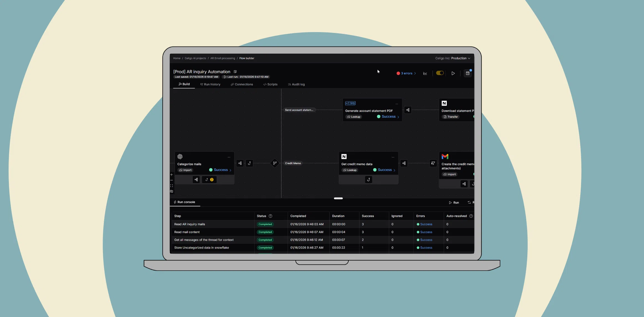Run the flow using the play icon
This screenshot has width=644, height=317.
453,73
